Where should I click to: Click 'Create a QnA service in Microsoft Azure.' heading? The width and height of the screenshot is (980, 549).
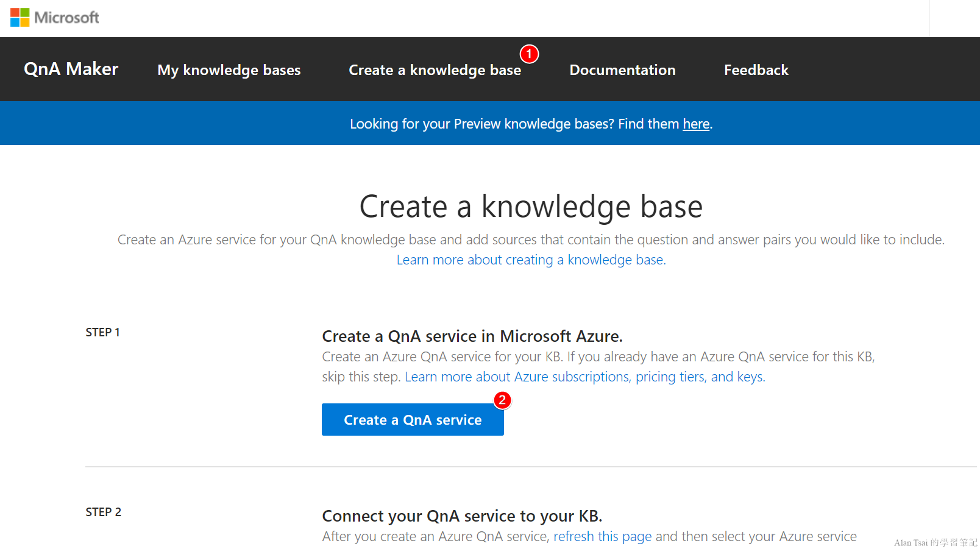472,336
